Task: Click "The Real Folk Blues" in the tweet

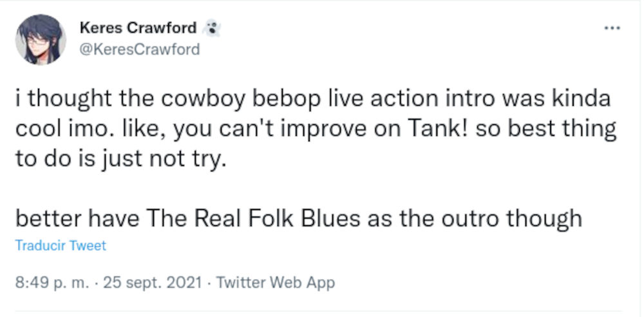Action: pos(253,218)
